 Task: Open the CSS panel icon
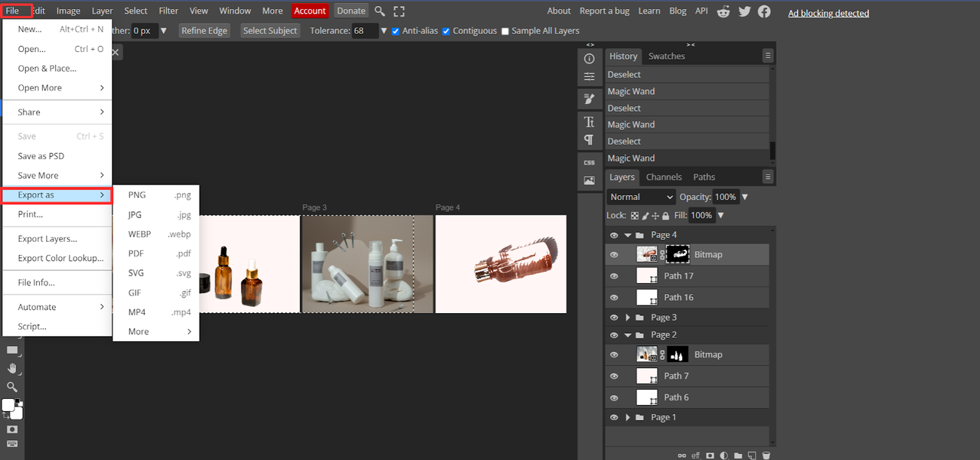pos(589,162)
